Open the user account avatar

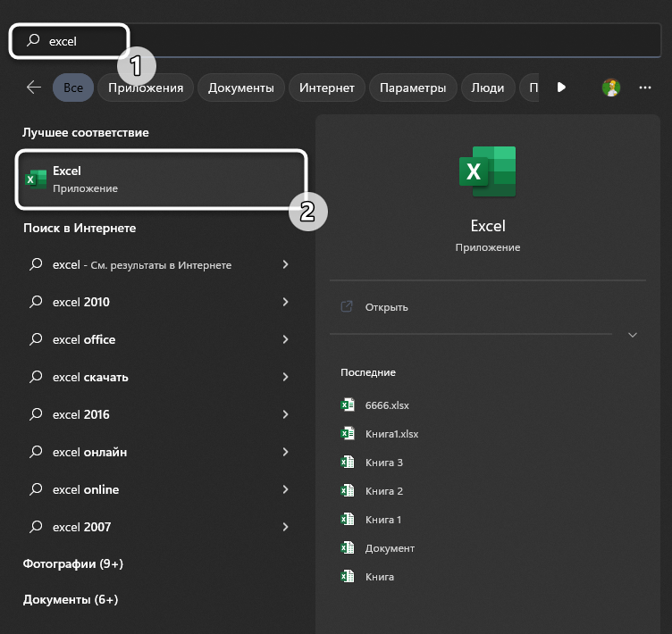click(x=611, y=88)
